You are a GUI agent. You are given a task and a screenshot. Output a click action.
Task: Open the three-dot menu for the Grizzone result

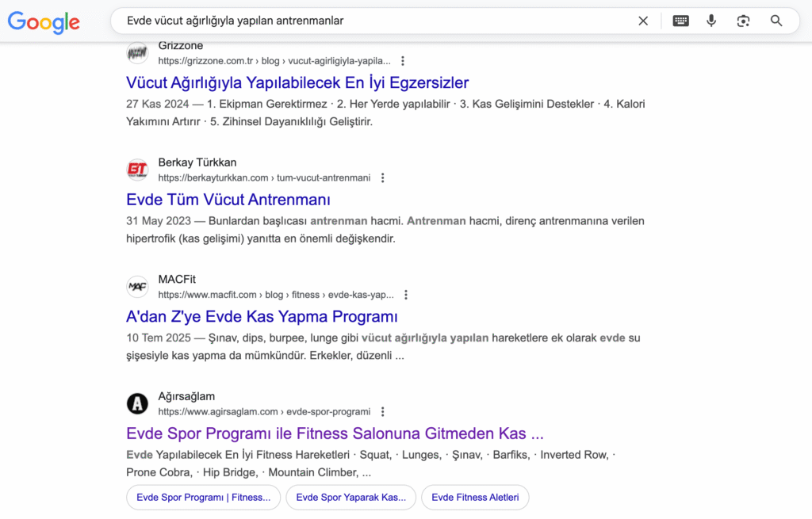coord(403,60)
